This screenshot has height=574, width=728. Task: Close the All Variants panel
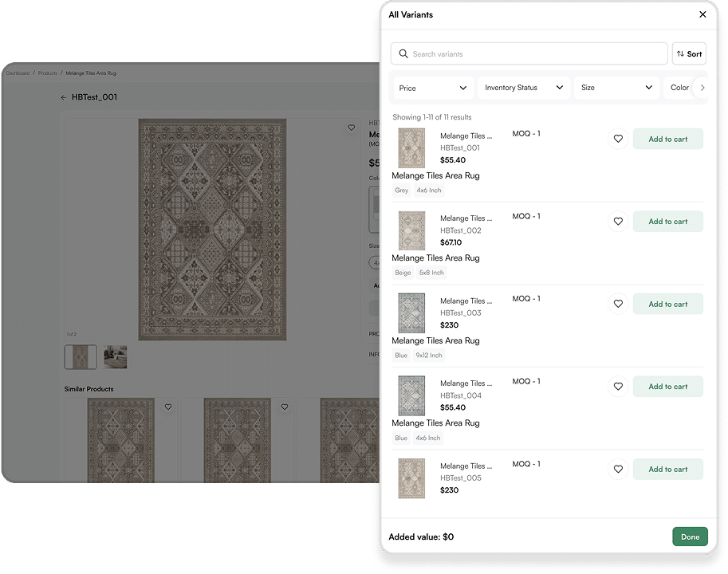(702, 14)
